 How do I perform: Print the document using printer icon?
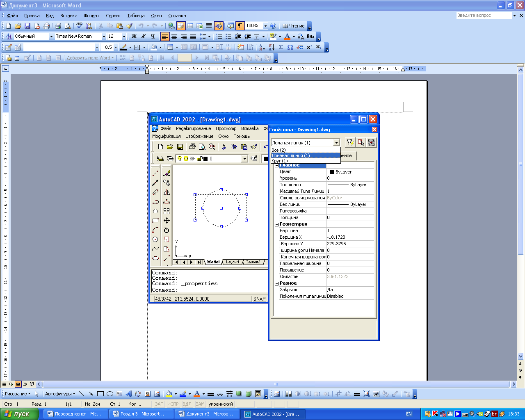coord(58,26)
